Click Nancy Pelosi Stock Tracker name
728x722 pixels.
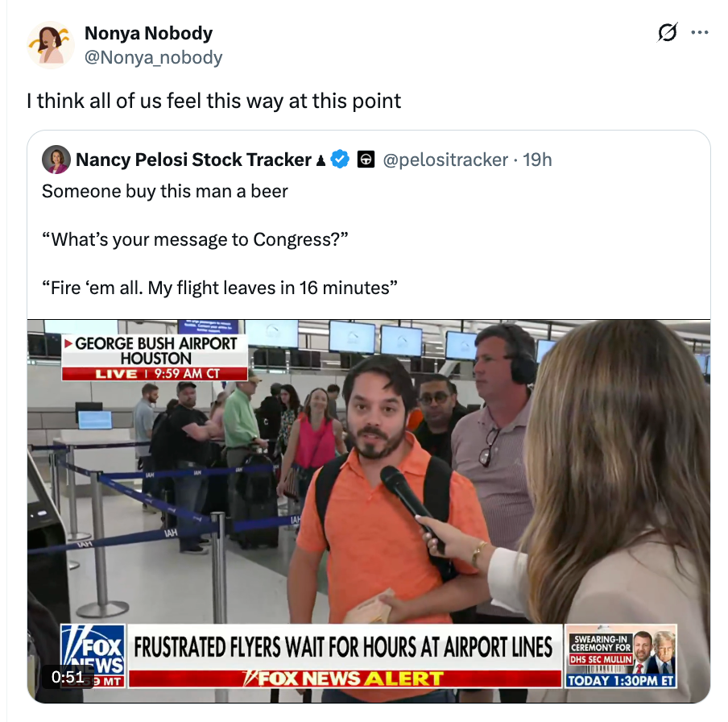[193, 160]
